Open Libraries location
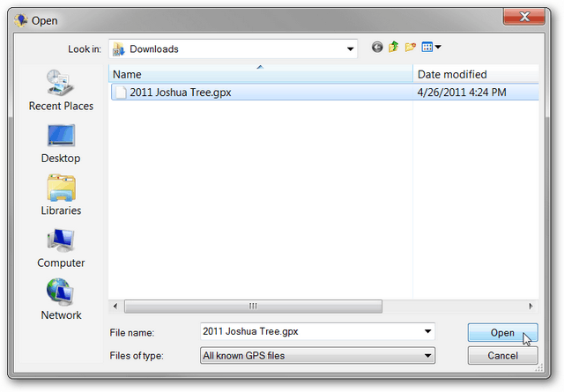 61,195
